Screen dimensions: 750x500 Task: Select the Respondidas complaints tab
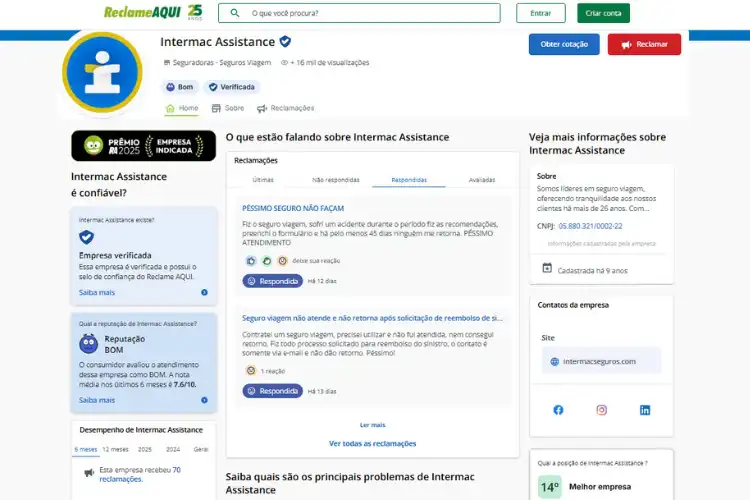tap(409, 180)
